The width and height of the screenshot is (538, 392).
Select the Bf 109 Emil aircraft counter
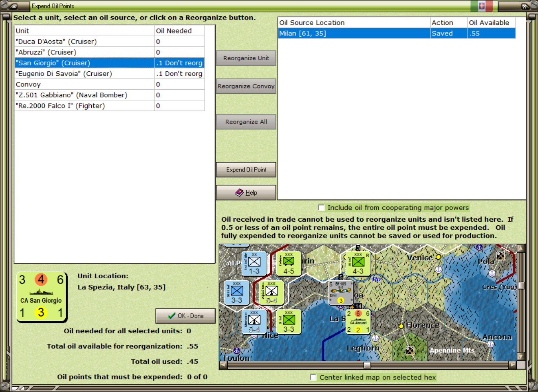(x=341, y=292)
